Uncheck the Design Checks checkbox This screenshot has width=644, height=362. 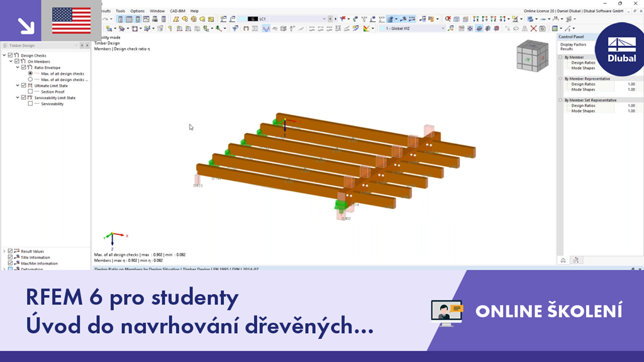pos(10,55)
